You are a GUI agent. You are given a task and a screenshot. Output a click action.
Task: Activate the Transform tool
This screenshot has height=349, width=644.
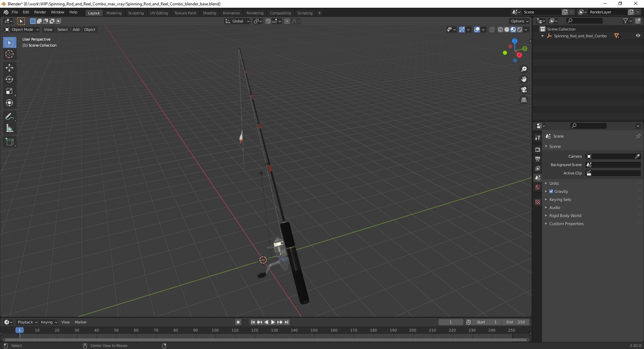tap(9, 103)
